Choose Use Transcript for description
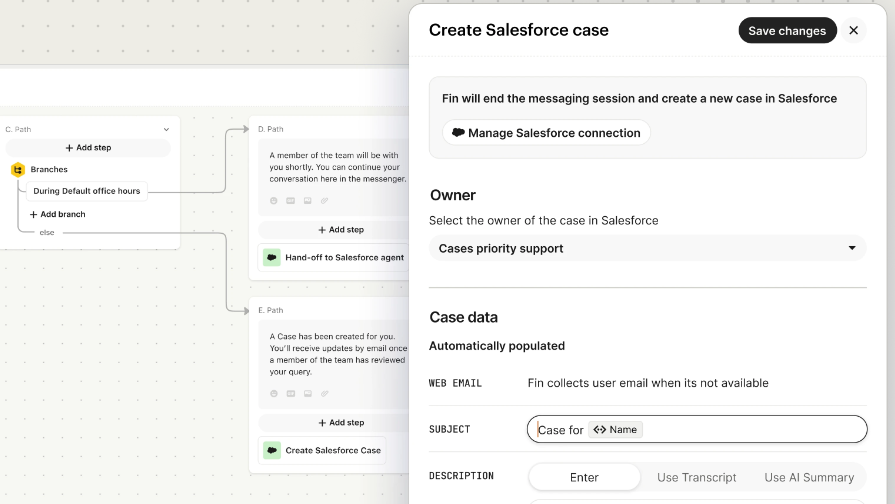895x504 pixels. tap(696, 477)
